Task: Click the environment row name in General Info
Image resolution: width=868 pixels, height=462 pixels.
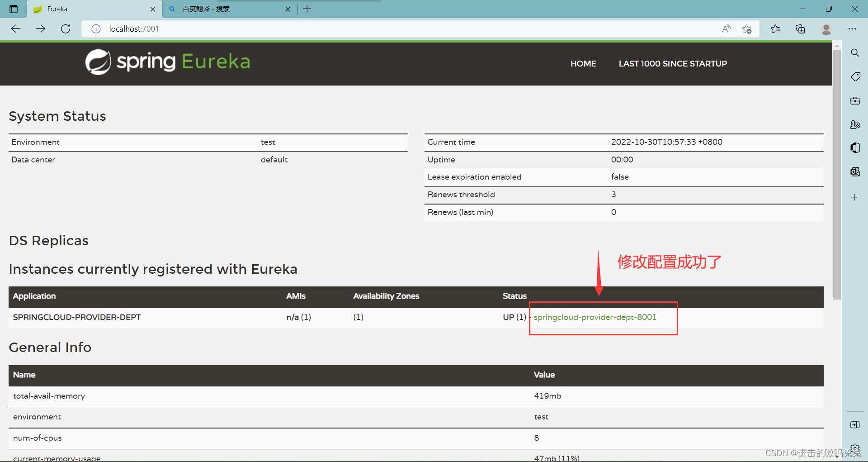Action: (x=37, y=417)
